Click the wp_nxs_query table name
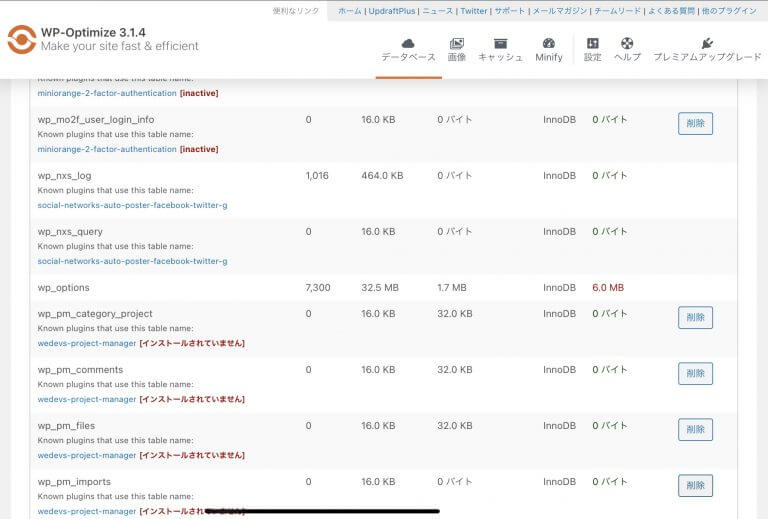Screen dimensions: 768x519 click(x=70, y=232)
